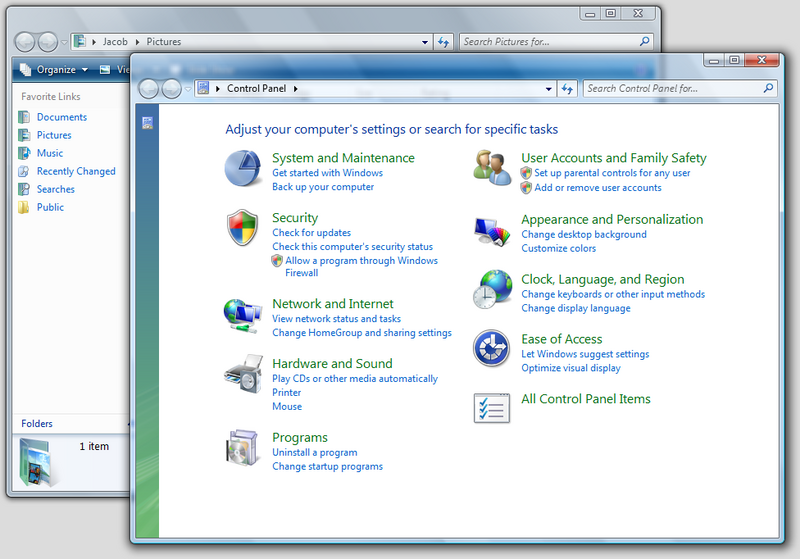
Task: Click Optimize visual display link
Action: (x=570, y=368)
